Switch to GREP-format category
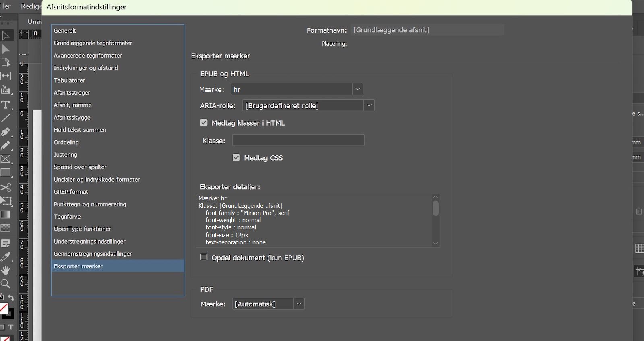This screenshot has height=341, width=644. [71, 192]
